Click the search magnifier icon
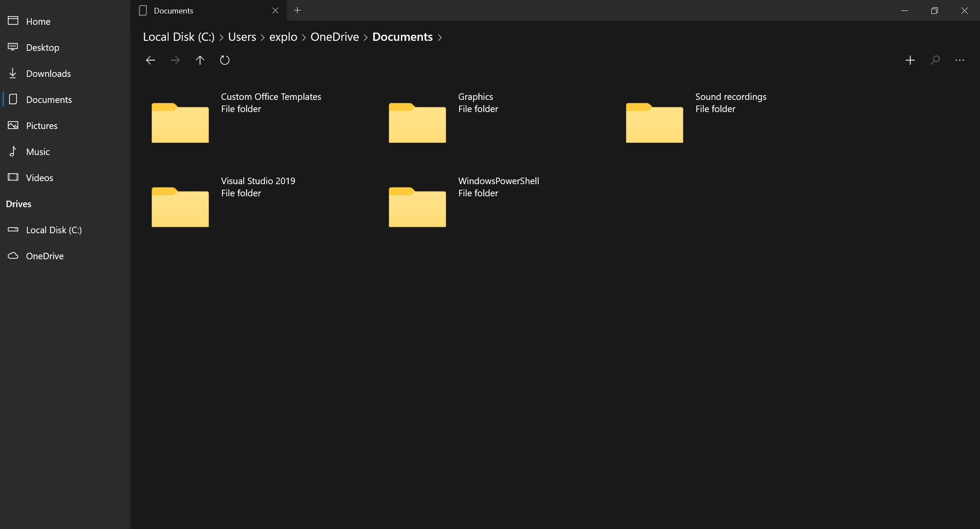980x529 pixels. pyautogui.click(x=935, y=60)
